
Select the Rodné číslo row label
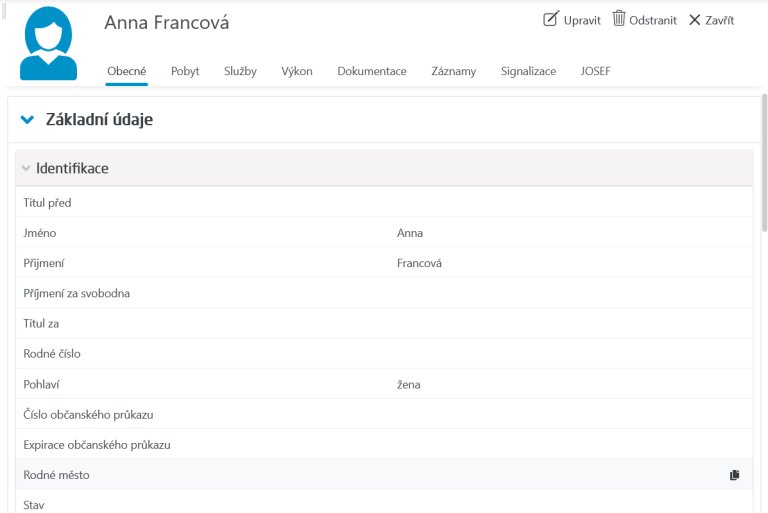[52, 354]
